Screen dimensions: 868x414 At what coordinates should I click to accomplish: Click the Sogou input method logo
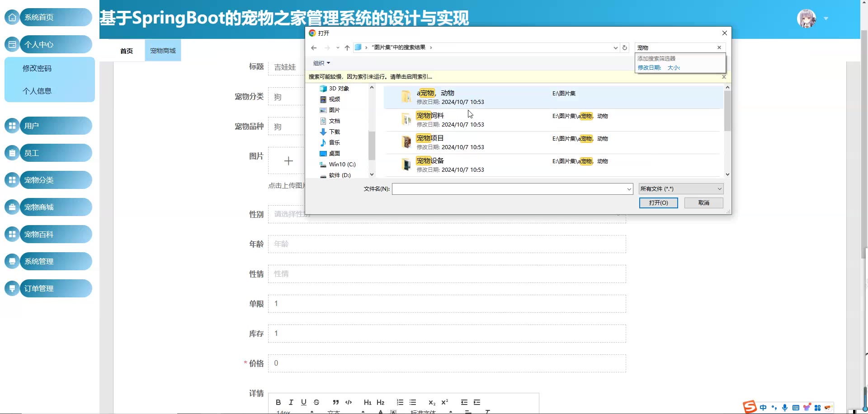pos(750,407)
